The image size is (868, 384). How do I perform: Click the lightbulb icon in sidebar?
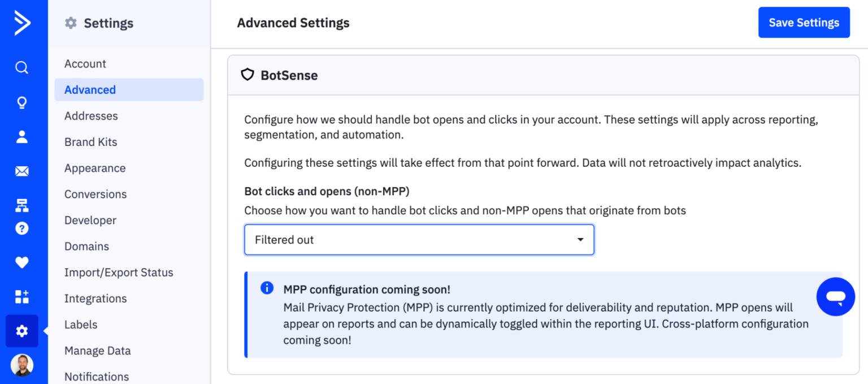[21, 102]
